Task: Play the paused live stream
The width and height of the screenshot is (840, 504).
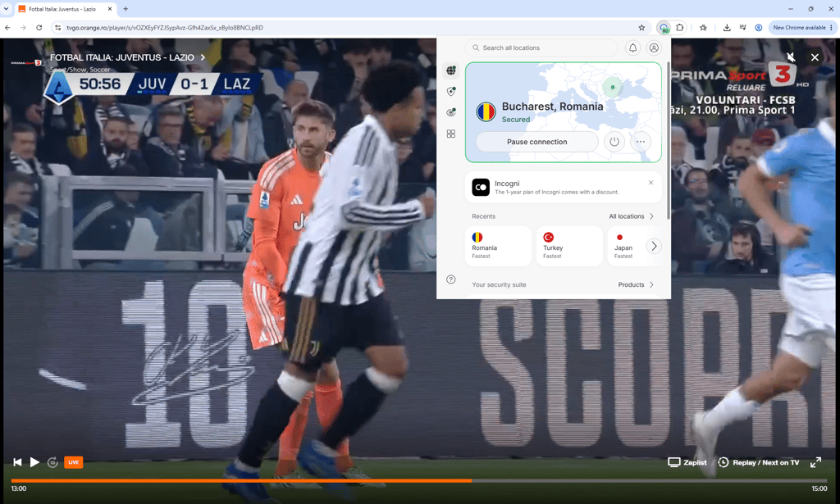Action: (x=34, y=462)
